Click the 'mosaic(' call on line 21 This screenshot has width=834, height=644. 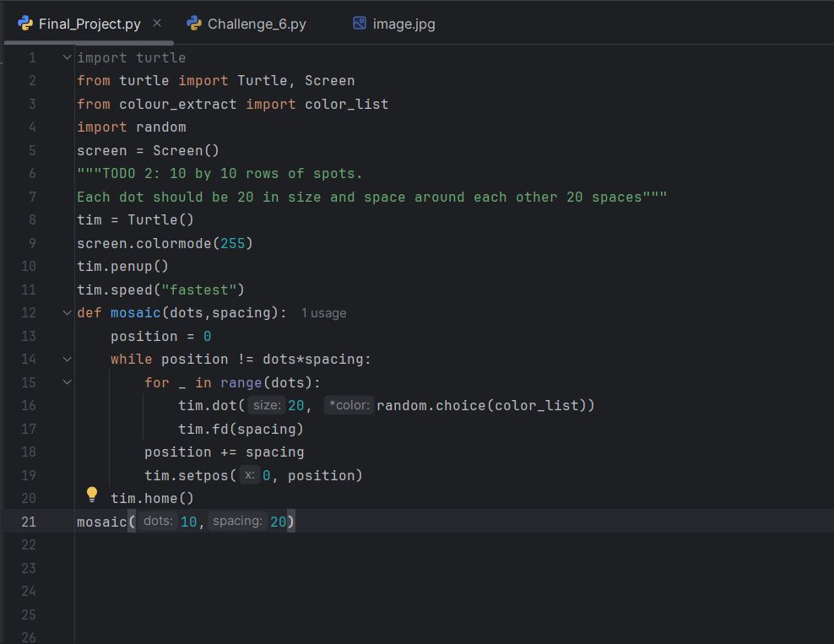[x=106, y=522]
